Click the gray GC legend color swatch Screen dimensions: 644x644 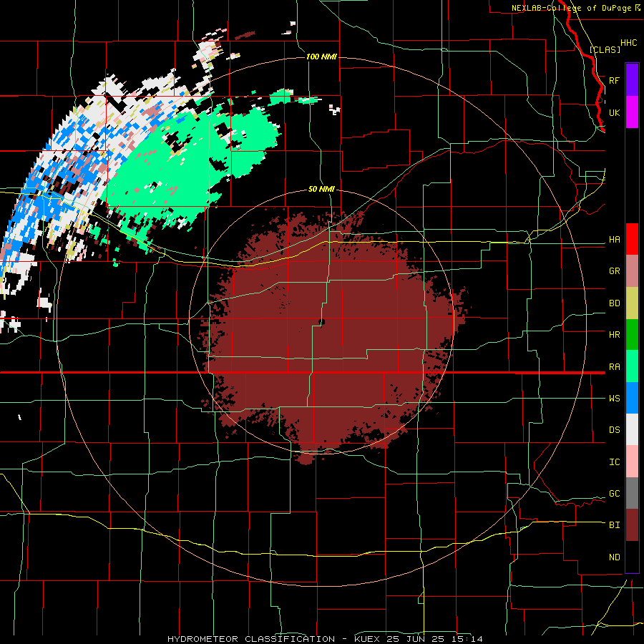point(632,493)
